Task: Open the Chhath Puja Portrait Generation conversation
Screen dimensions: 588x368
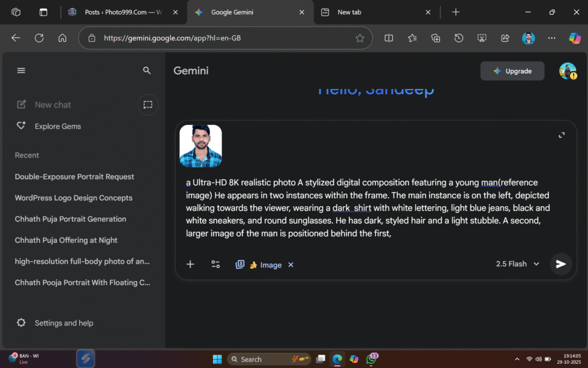Action: 69,218
